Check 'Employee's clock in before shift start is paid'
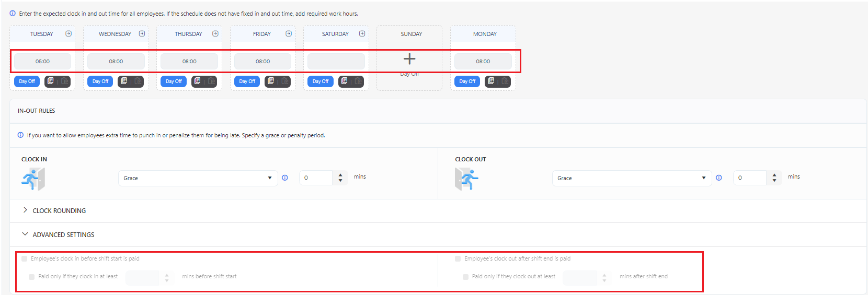Viewport: 868px width, 295px height. click(x=25, y=258)
